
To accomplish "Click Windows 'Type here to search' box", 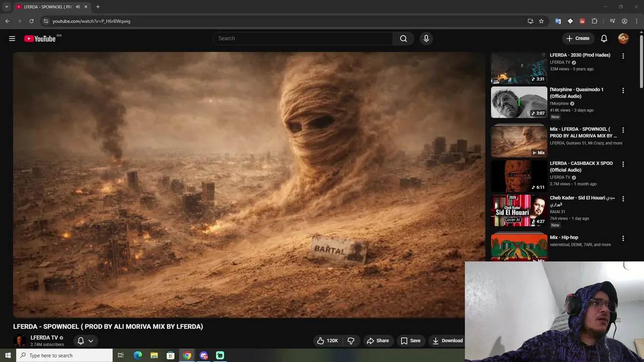I will pyautogui.click(x=64, y=355).
